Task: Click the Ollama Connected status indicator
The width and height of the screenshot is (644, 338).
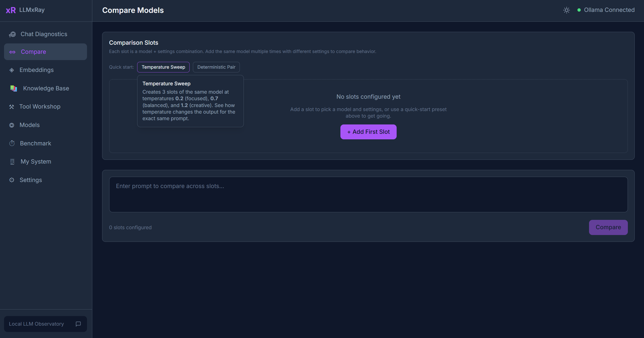Action: pos(606,10)
